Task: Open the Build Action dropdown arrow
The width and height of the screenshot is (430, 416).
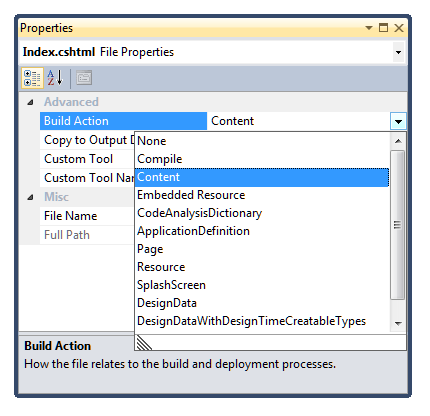Action: [x=398, y=121]
